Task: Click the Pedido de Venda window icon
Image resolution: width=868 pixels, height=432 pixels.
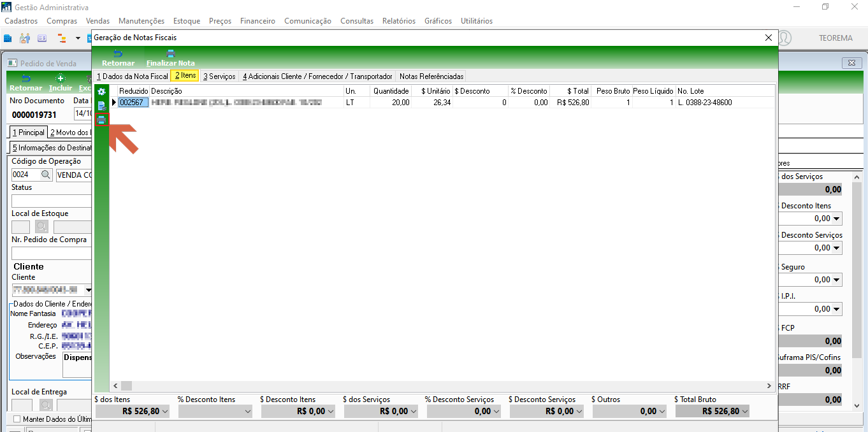Action: click(13, 63)
